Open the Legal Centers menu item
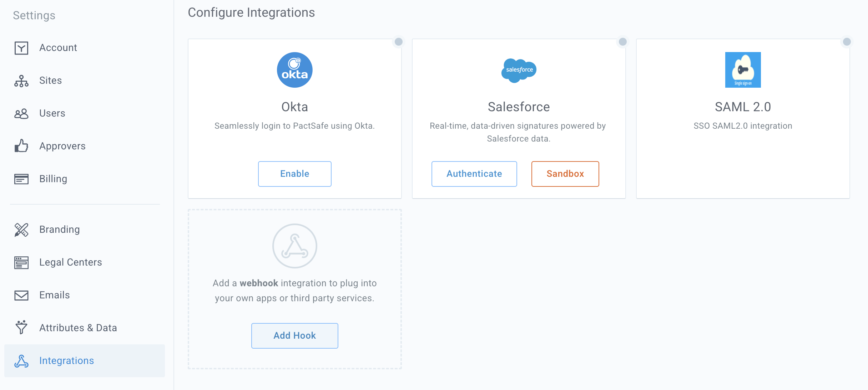 (71, 262)
